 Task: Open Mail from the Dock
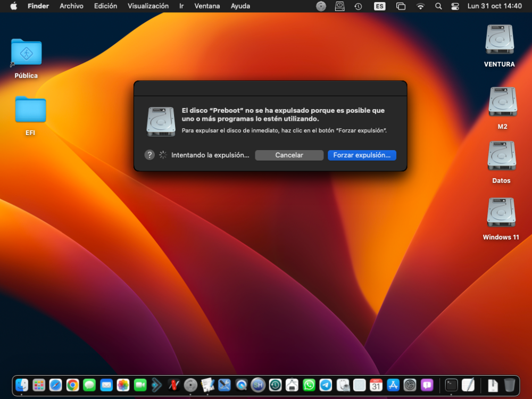pos(106,385)
